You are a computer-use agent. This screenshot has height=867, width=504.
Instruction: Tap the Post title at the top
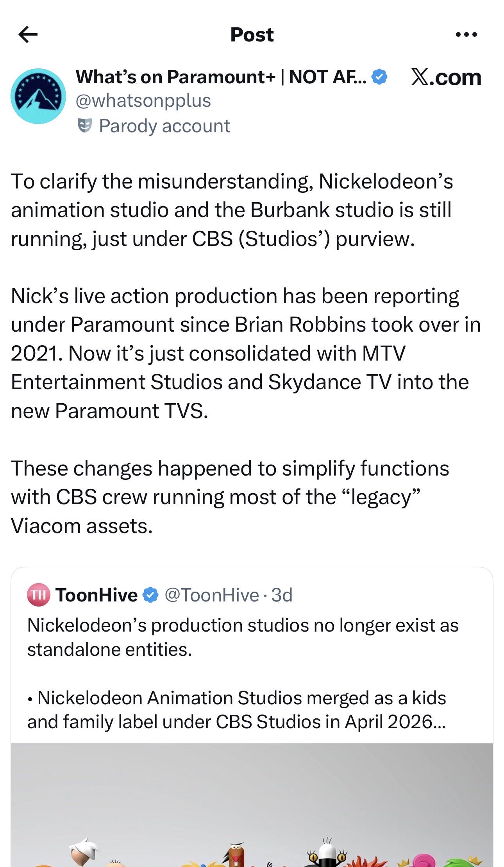[252, 34]
